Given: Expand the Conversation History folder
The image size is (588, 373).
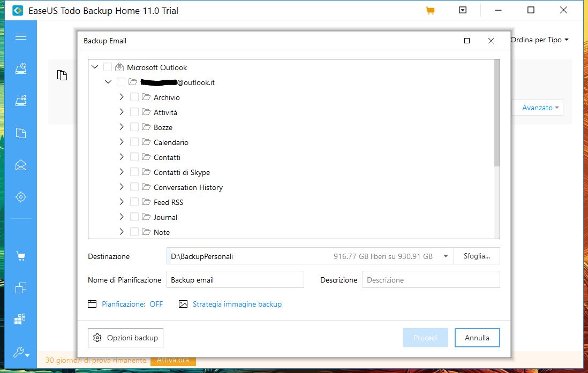Looking at the screenshot, I should (x=122, y=187).
